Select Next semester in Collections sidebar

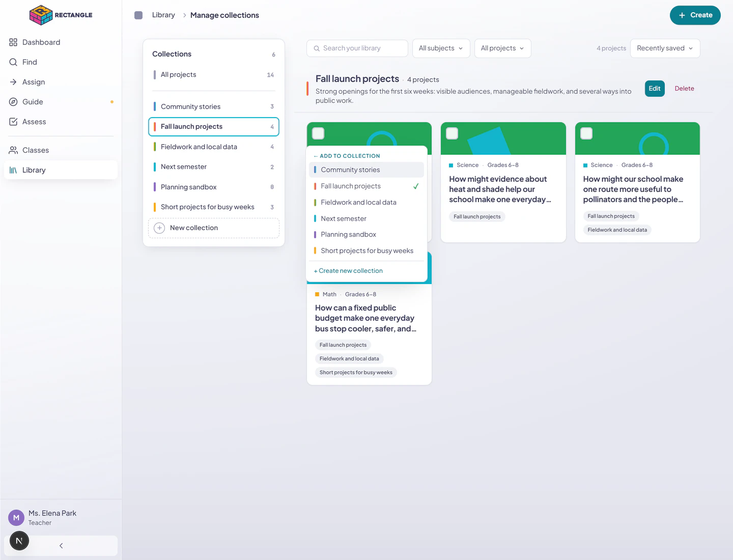click(x=214, y=167)
